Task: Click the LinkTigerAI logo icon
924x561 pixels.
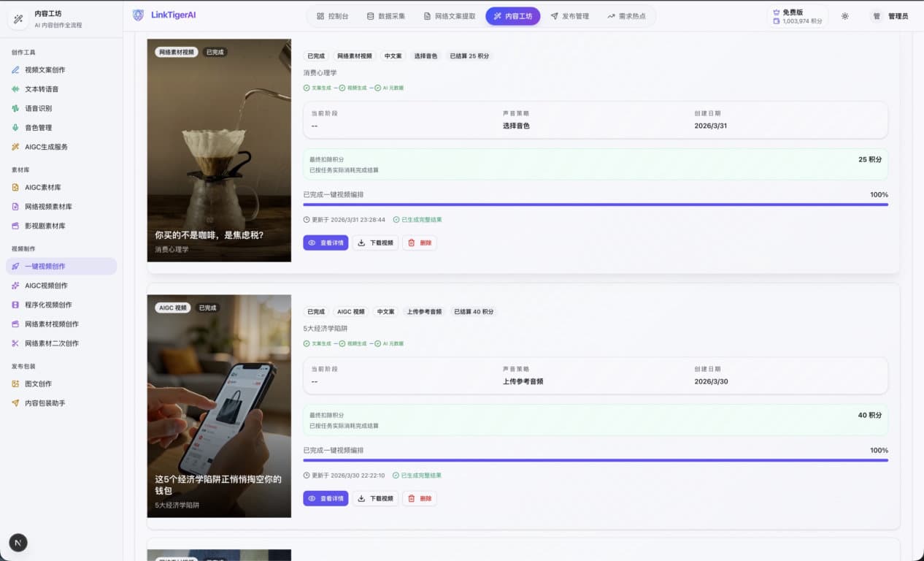Action: click(139, 15)
